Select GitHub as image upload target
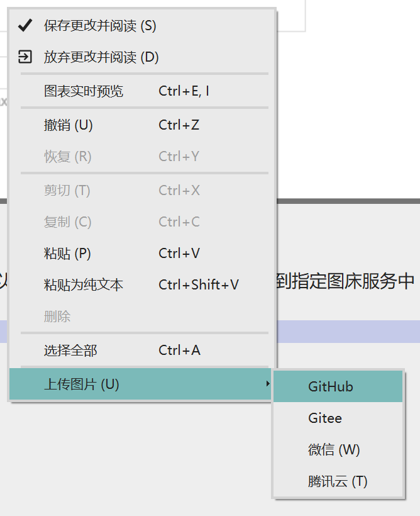The image size is (420, 516). point(338,386)
